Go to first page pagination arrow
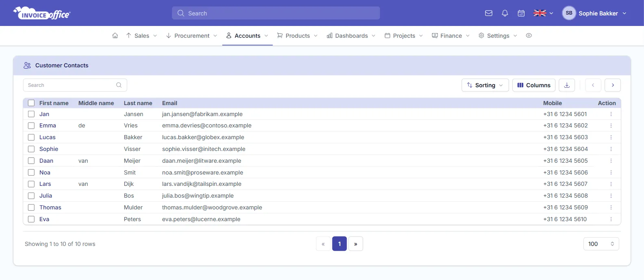Viewport: 644px width, 280px height. [x=323, y=244]
